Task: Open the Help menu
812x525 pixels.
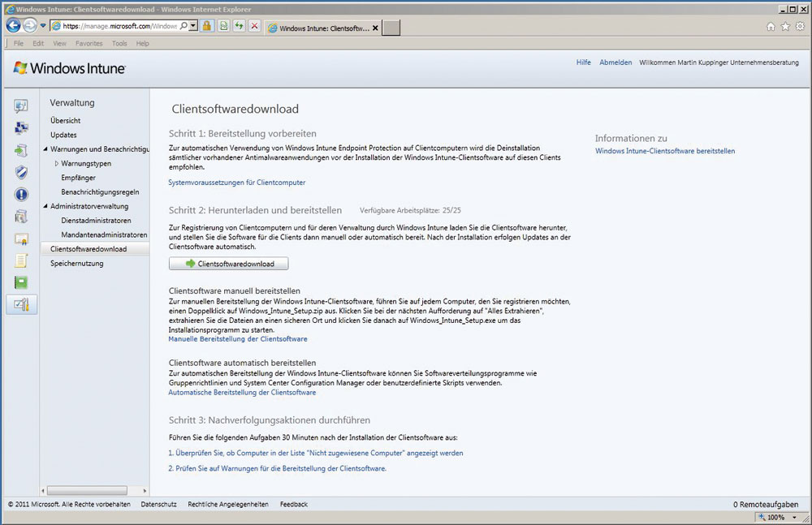Action: point(142,44)
